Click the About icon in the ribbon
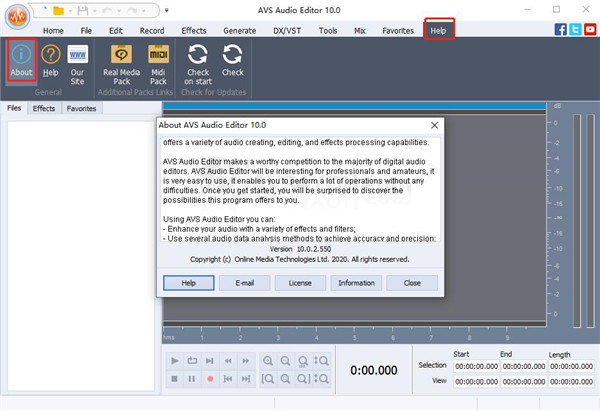The height and width of the screenshot is (411, 600). (20, 59)
